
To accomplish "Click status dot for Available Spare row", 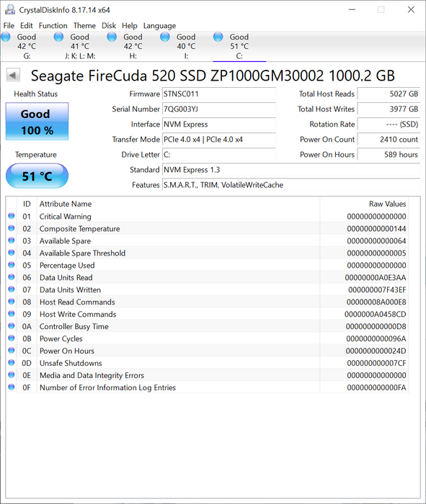I will [x=12, y=240].
